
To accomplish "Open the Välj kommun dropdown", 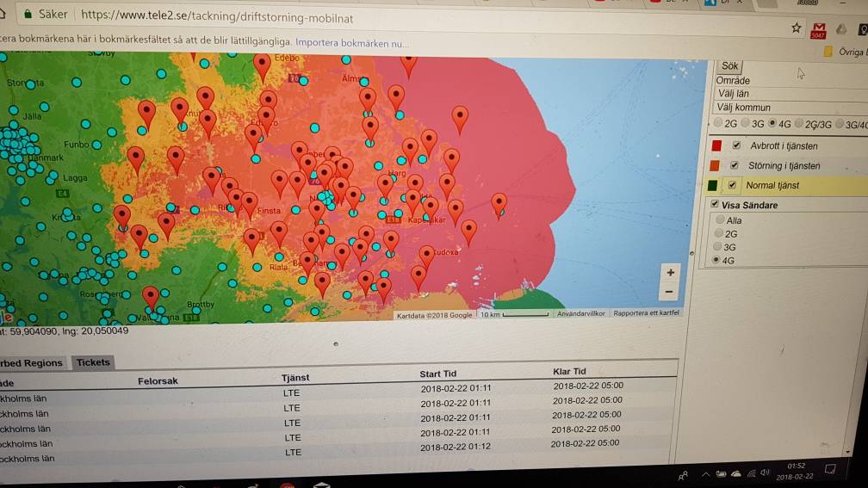I will (790, 108).
